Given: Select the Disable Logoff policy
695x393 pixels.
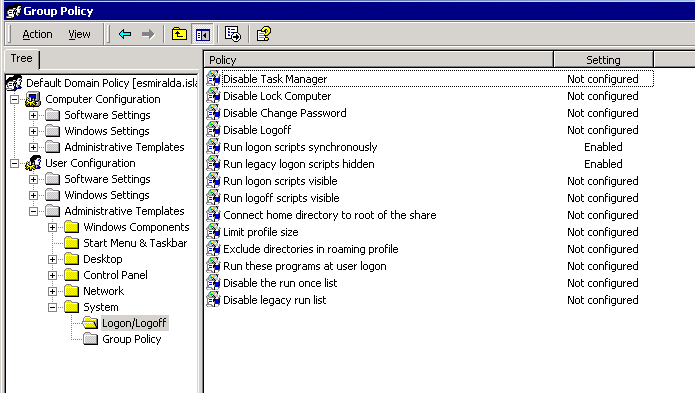Looking at the screenshot, I should [257, 130].
